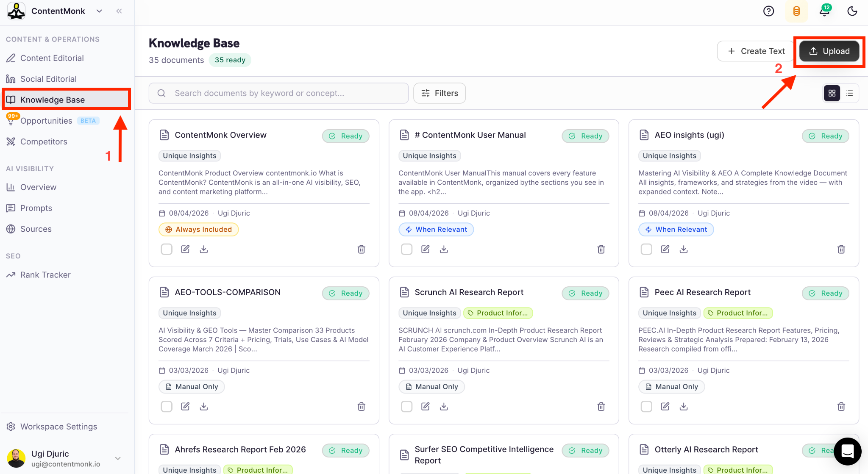Edit the Scrunch AI Research Report
Screen dimensions: 868x474
[425, 406]
